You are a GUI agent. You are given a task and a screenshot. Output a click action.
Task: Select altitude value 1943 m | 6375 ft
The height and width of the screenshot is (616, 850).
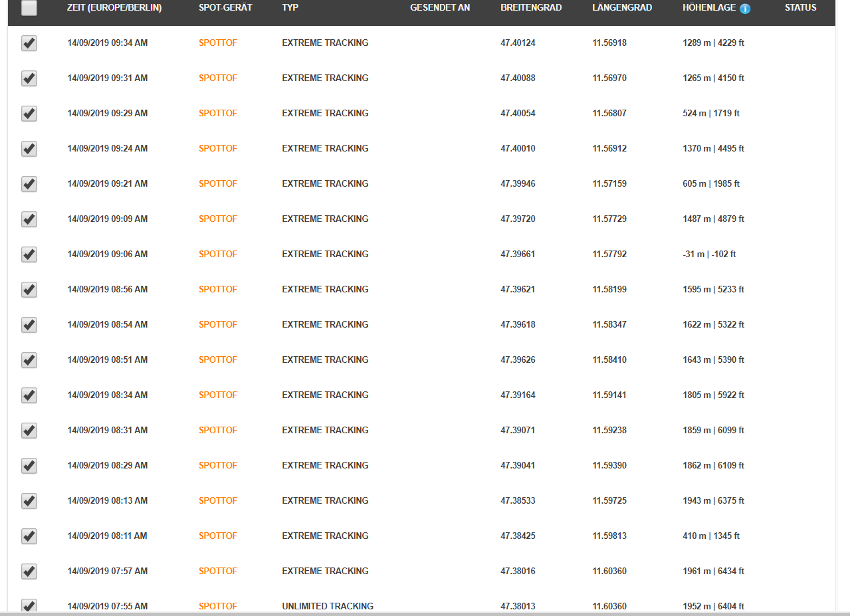[714, 501]
